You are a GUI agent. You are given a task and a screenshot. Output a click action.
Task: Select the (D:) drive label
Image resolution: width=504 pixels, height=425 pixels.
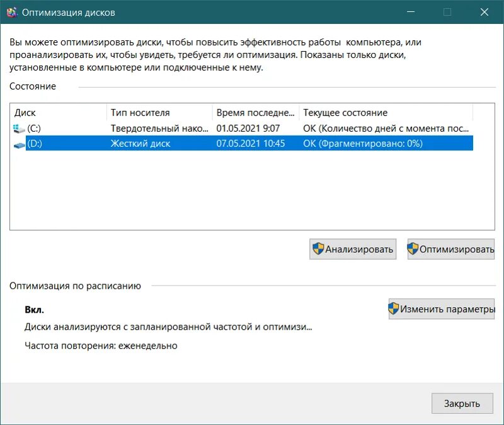(35, 144)
